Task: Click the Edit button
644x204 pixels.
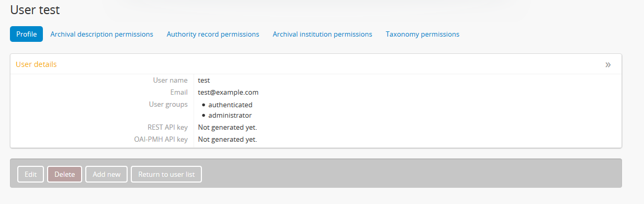Action: coord(30,174)
